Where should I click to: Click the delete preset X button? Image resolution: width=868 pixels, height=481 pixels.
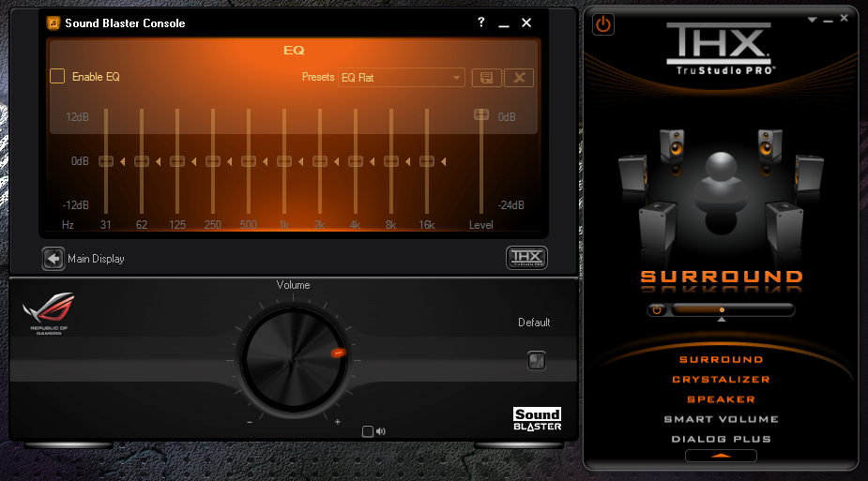coord(519,78)
